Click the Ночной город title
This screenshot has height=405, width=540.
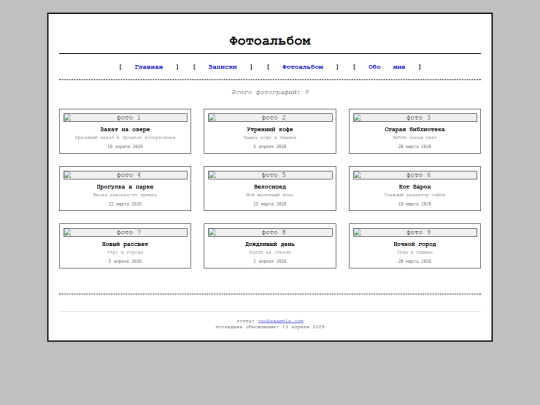[x=415, y=244]
